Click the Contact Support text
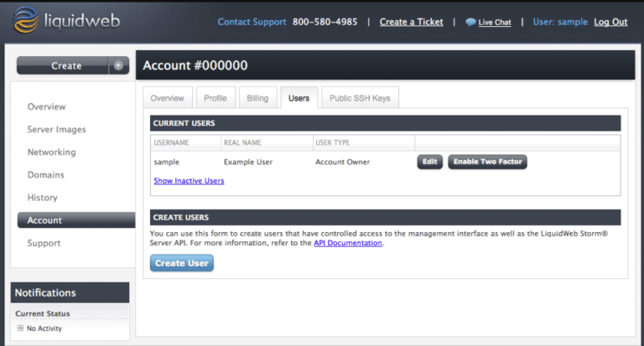 pos(252,22)
